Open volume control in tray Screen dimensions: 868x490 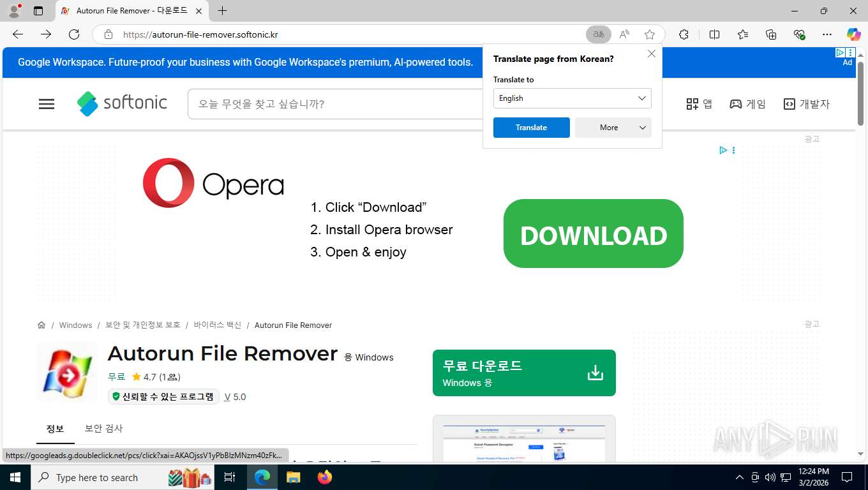tap(770, 477)
